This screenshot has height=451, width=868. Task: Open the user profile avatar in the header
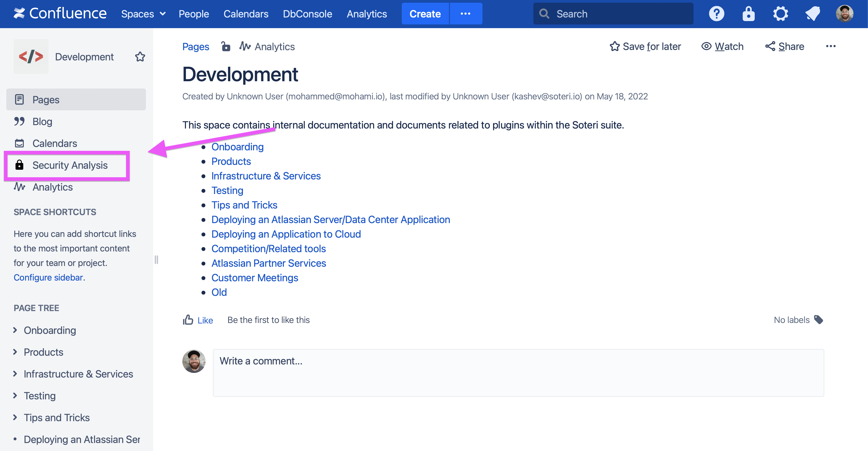[844, 14]
